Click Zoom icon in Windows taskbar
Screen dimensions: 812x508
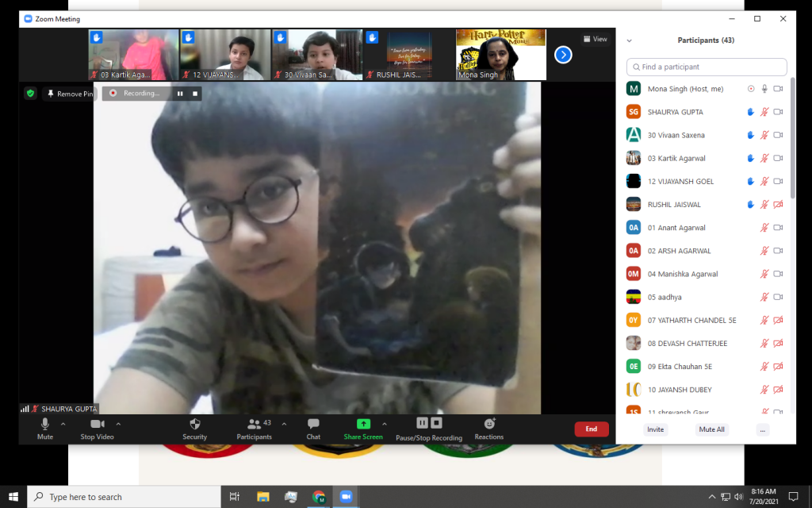(x=346, y=496)
